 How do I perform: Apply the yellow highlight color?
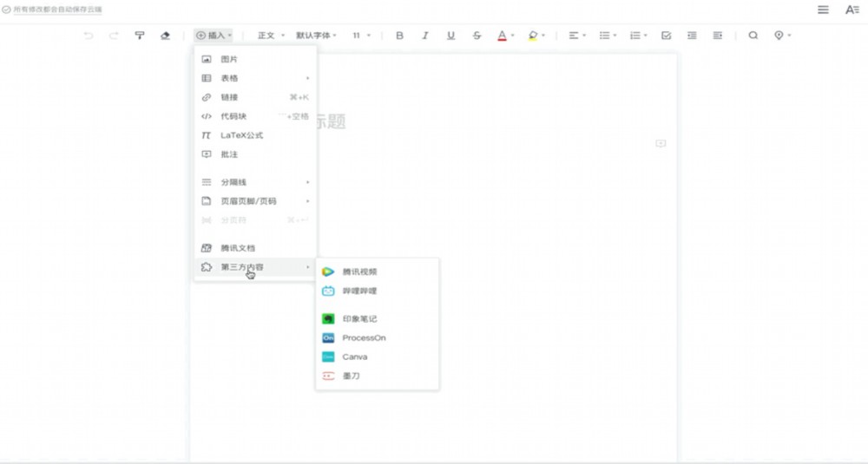click(x=533, y=36)
